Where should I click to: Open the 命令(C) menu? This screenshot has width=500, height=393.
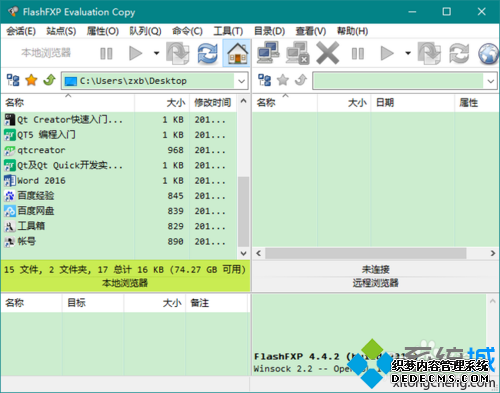tap(187, 31)
